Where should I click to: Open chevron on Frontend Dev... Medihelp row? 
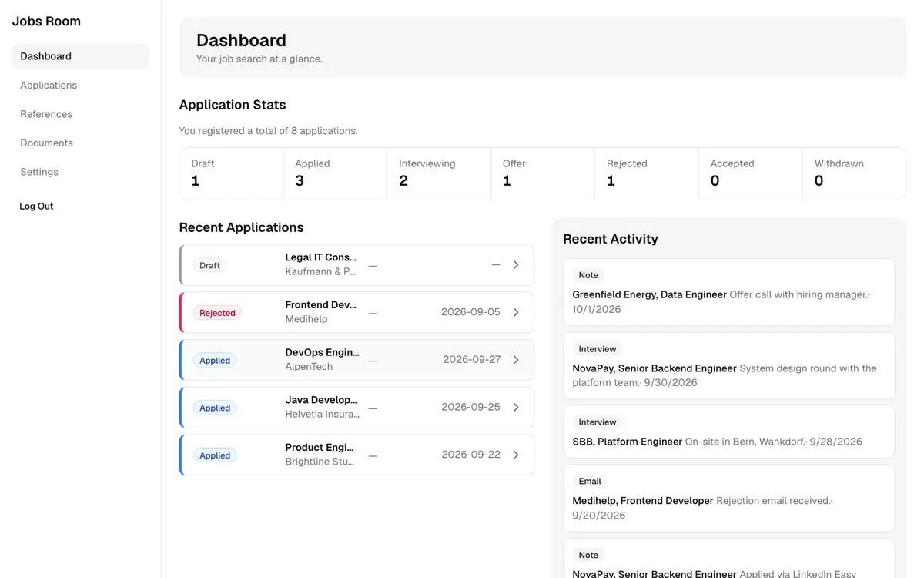tap(516, 312)
